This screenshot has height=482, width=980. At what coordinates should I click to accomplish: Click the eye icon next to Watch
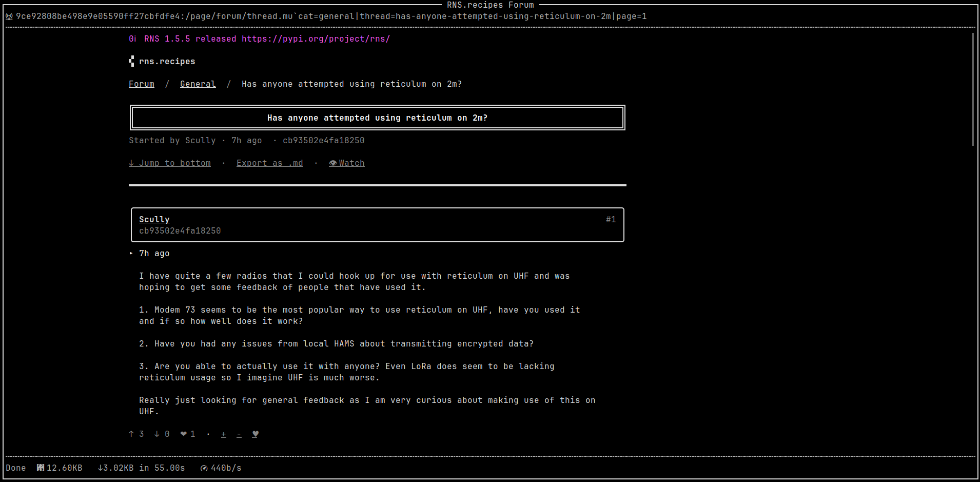(x=333, y=163)
